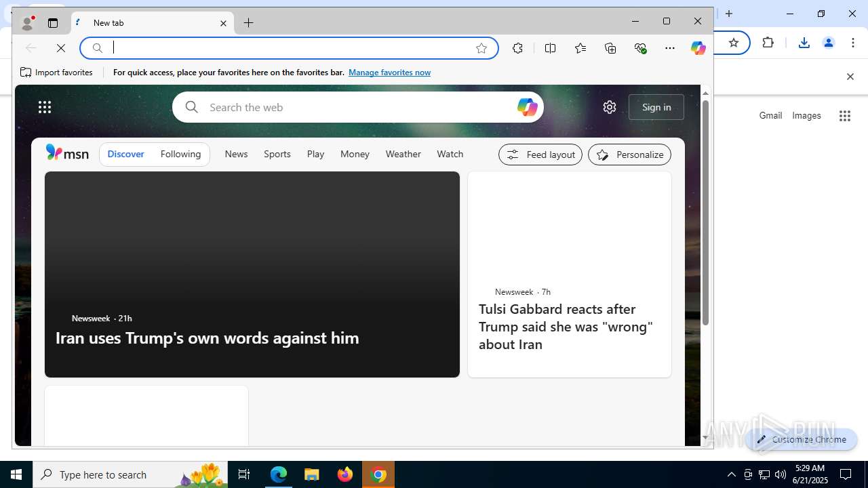868x488 pixels.
Task: Click Manage favorites now link
Action: click(389, 73)
